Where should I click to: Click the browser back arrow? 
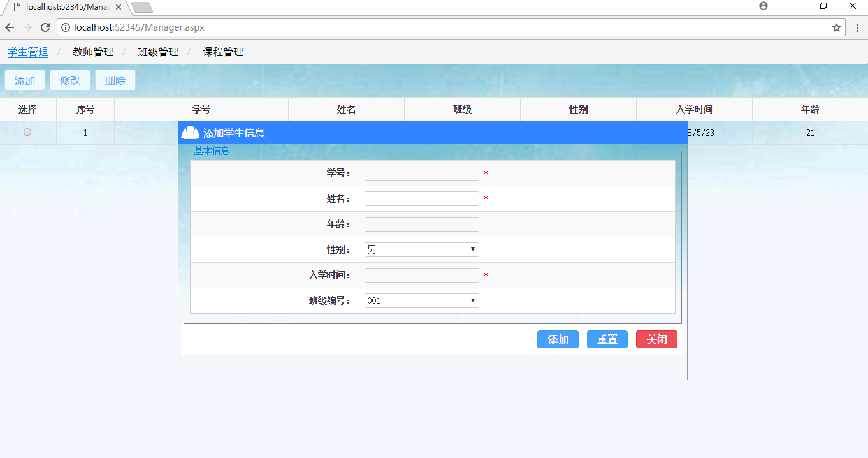click(10, 27)
